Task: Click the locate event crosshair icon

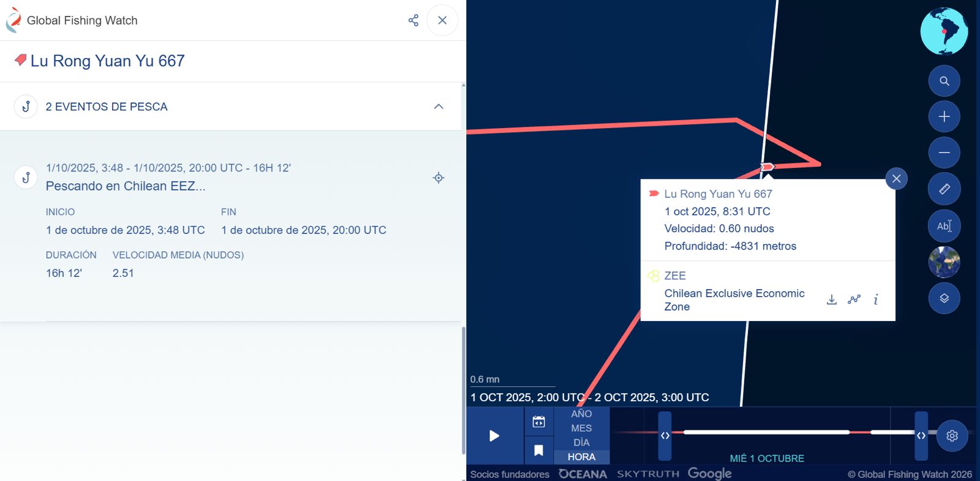Action: pyautogui.click(x=439, y=178)
